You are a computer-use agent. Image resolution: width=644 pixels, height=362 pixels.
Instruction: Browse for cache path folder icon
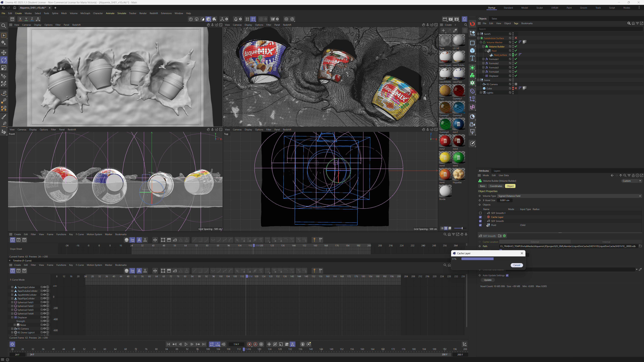(x=640, y=246)
